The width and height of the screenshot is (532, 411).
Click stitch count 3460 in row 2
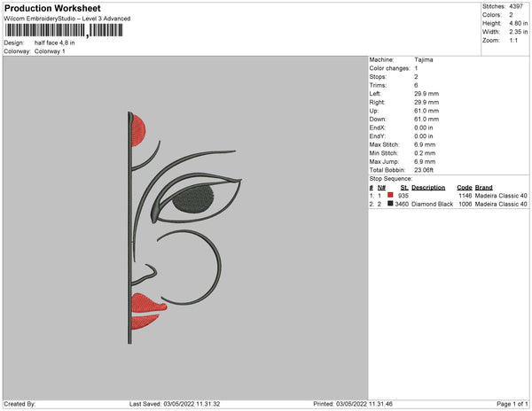point(402,205)
